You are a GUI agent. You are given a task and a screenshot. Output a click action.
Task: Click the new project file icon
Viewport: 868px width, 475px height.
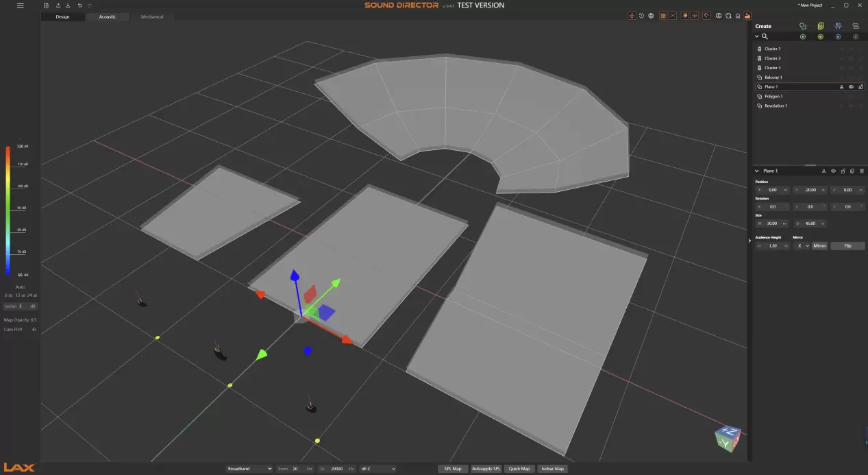click(x=46, y=5)
